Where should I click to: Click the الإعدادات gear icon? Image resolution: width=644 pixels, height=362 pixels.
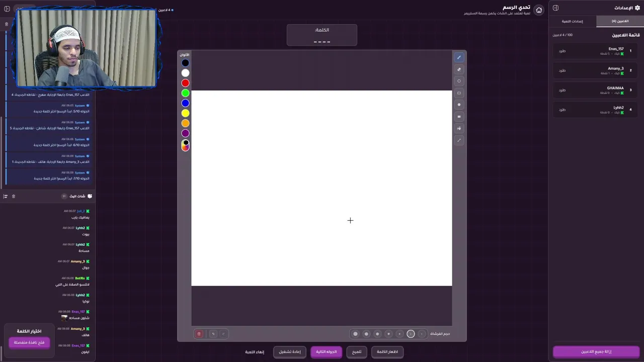pos(637,8)
